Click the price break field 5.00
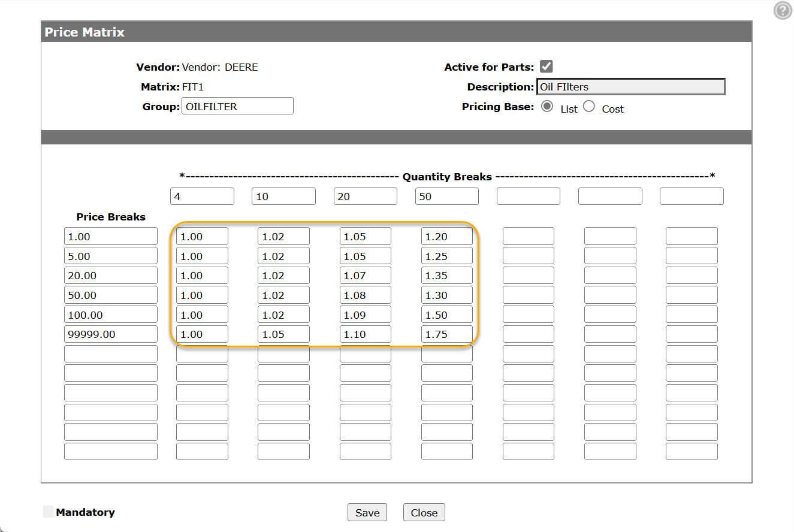This screenshot has height=532, width=794. click(111, 256)
